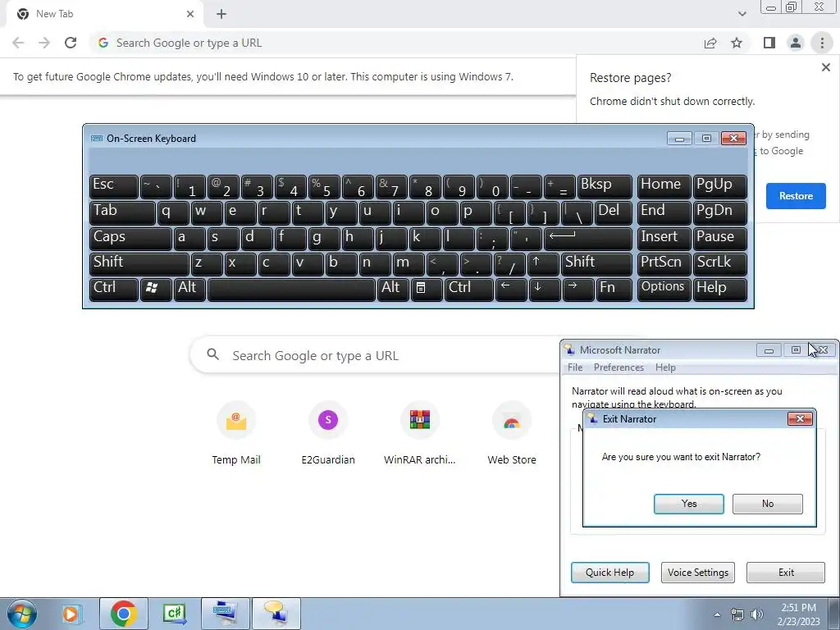Tap the right arrow key on keyboard
This screenshot has width=840, height=630.
point(578,290)
